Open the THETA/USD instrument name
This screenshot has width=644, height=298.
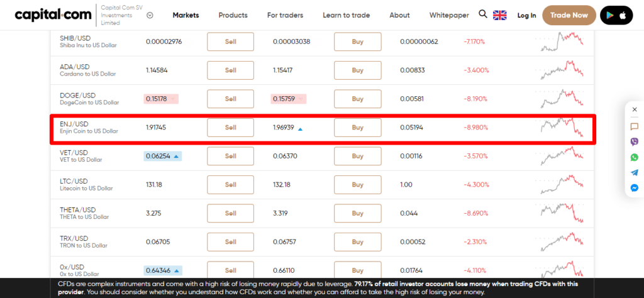77,210
